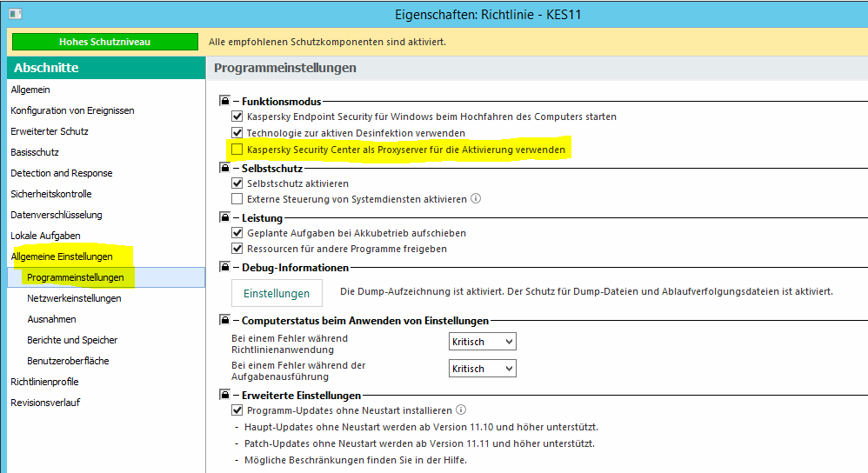The height and width of the screenshot is (473, 868).
Task: Click Haupt-Updates ohne Neustart note
Action: [x=421, y=427]
